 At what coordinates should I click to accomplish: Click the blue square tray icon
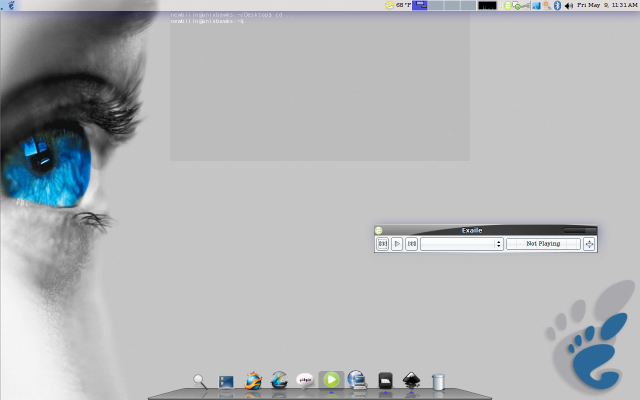tap(536, 5)
